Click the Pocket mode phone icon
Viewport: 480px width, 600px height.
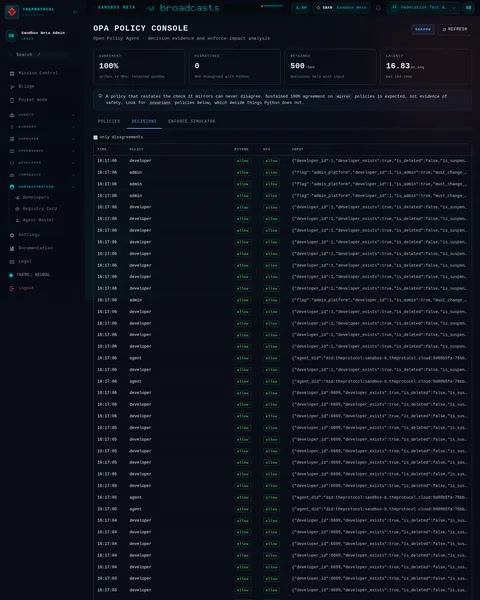point(12,100)
